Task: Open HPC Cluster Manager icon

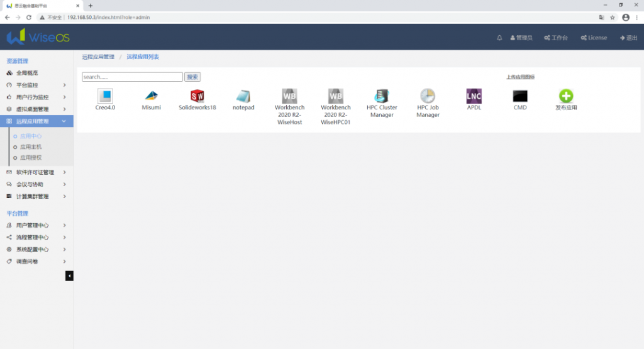Action: click(x=382, y=96)
